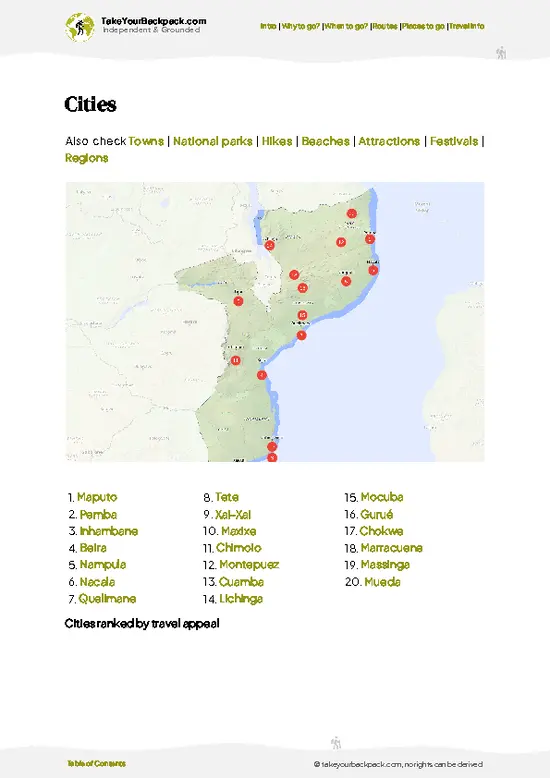Follow the Towns link

click(146, 141)
